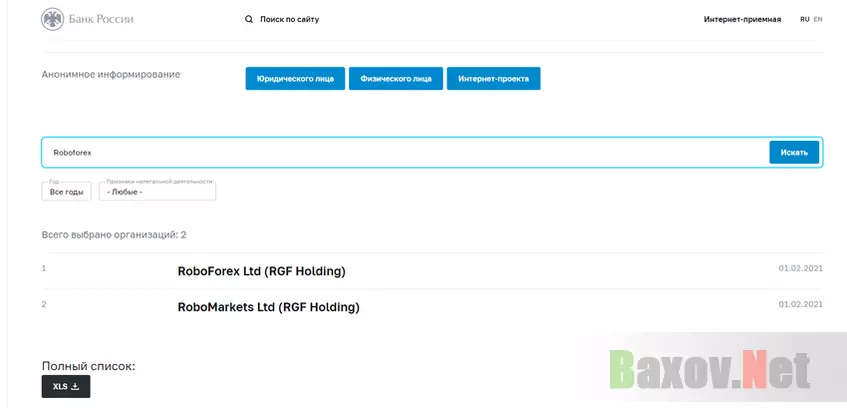The width and height of the screenshot is (847, 408).
Task: Download the full list XLS file
Action: tap(66, 386)
